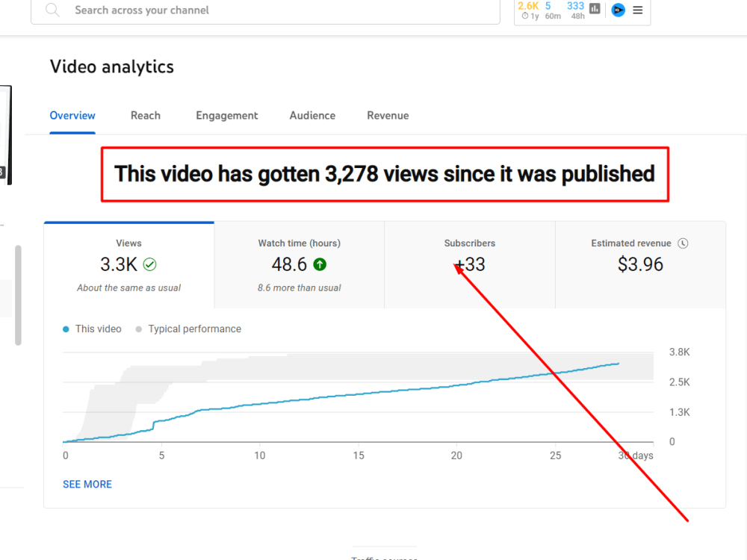Open the 333 48h stat details
Viewport: 747px width, 560px height.
[575, 10]
